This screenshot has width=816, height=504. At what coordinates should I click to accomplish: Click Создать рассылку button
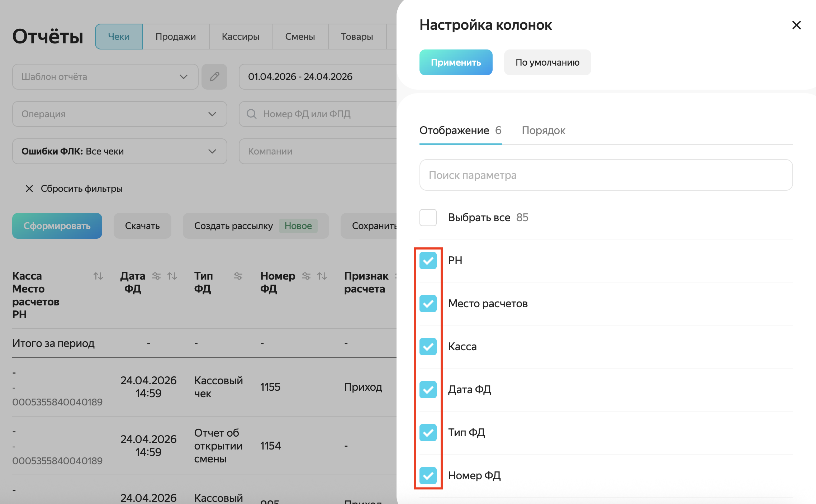256,226
